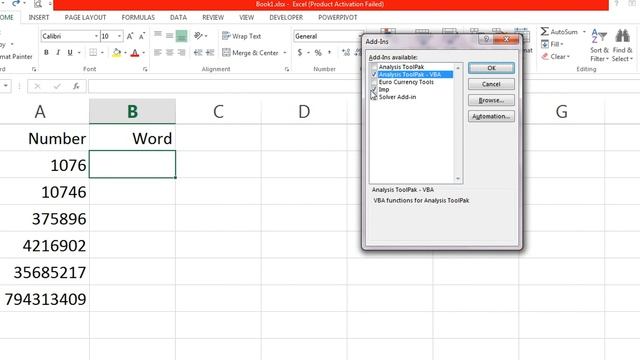
Task: Expand the Name Box dropdown arrow
Action: [x=6, y=86]
